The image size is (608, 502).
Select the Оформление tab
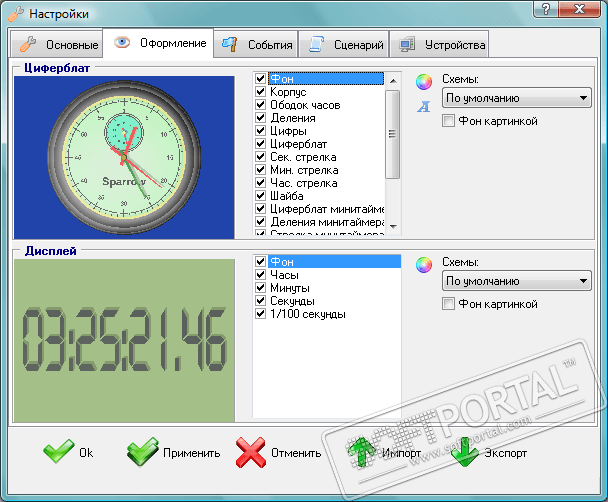coord(158,43)
